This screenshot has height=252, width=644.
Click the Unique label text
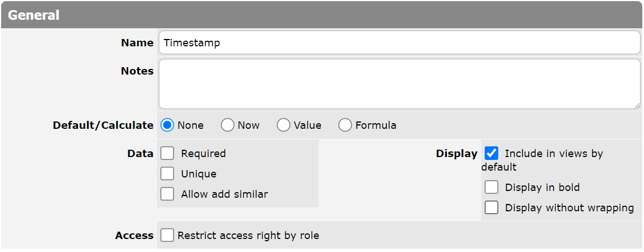(x=199, y=174)
